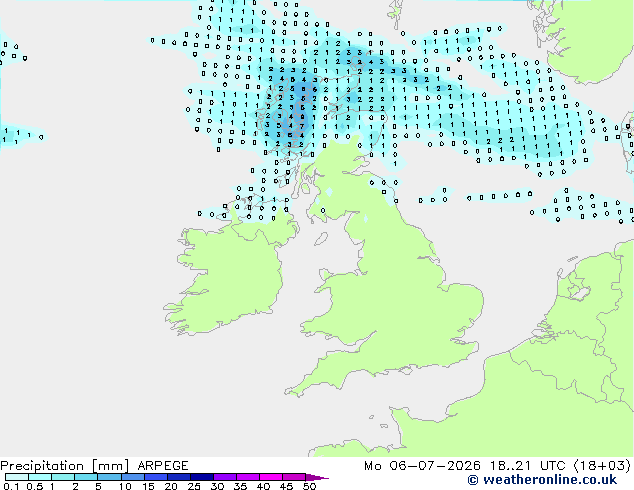
Task: Select the 2–5 mm legend color swatch
Action: [86, 477]
